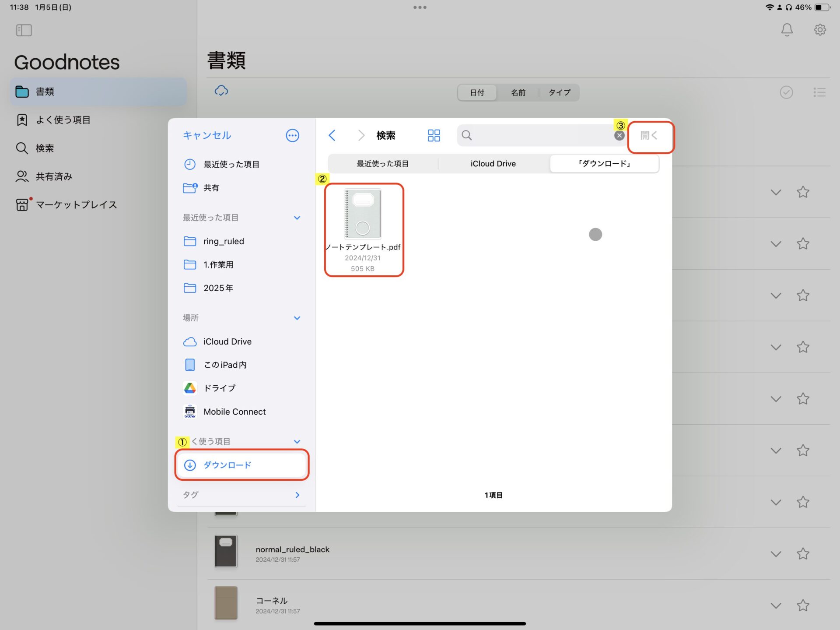840x630 pixels.
Task: Collapse 最近使った項目 section header
Action: tap(297, 218)
